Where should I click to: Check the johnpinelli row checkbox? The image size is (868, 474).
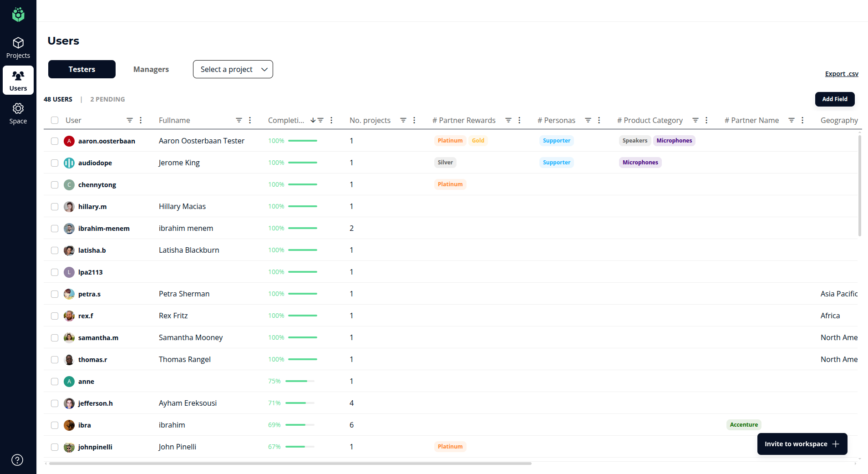click(55, 447)
